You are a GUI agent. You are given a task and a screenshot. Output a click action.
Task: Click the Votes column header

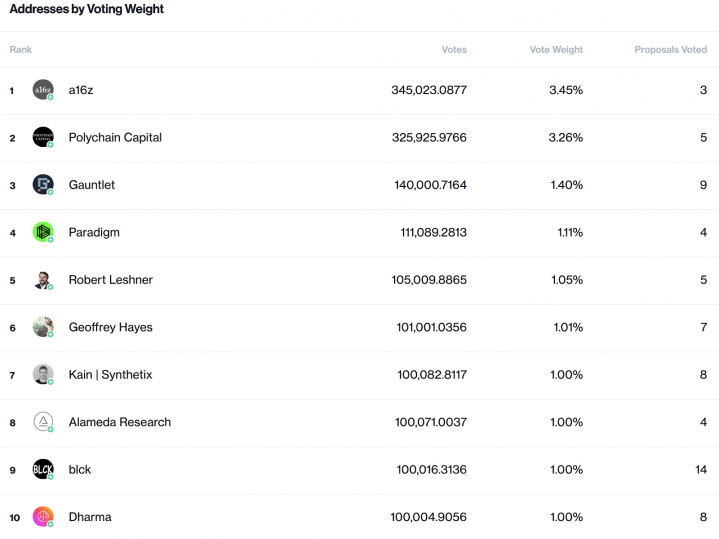click(454, 50)
